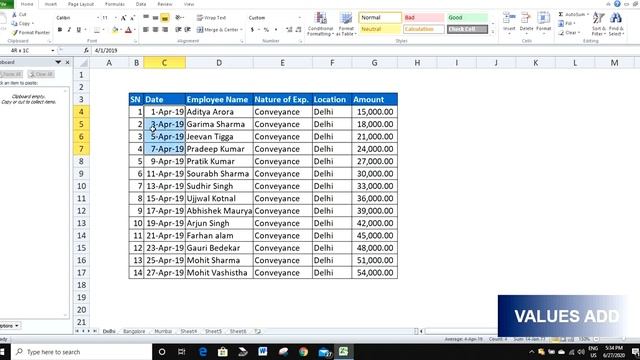
Task: Open the Conditional Formatting menu
Action: (x=320, y=24)
